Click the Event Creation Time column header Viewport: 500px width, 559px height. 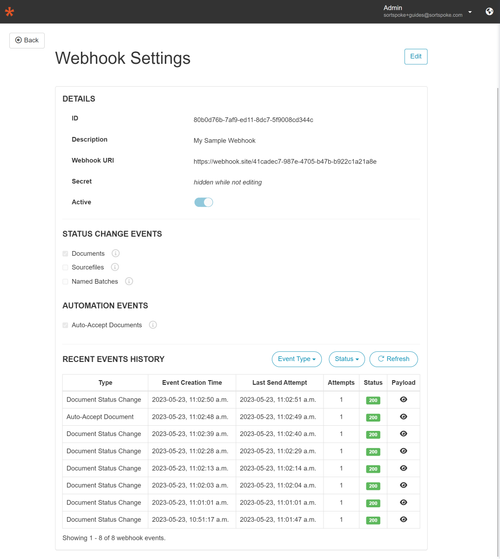tap(192, 383)
